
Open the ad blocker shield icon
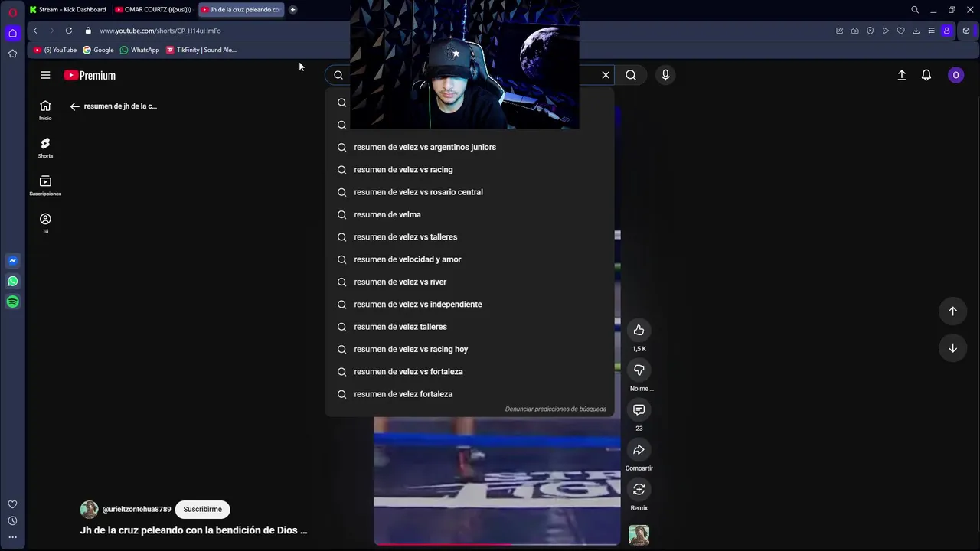pyautogui.click(x=871, y=31)
